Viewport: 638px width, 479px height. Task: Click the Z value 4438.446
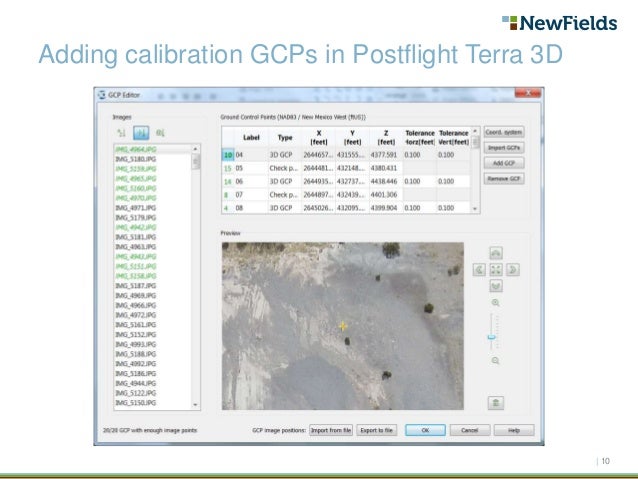[386, 182]
